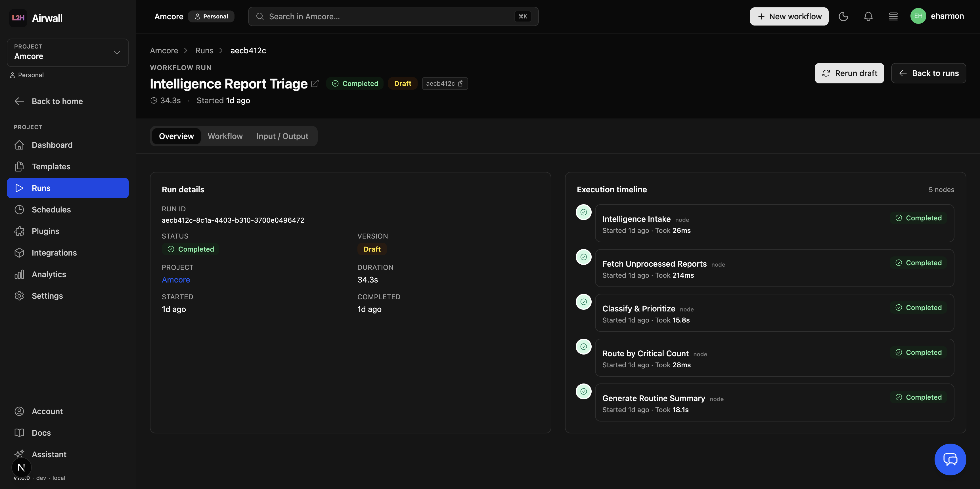Open workflow external link icon beside title

pos(315,84)
